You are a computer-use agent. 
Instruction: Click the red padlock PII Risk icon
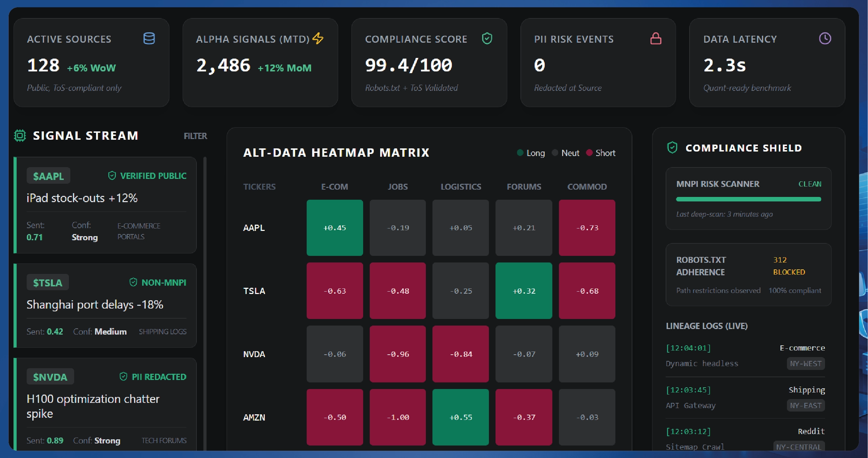656,38
